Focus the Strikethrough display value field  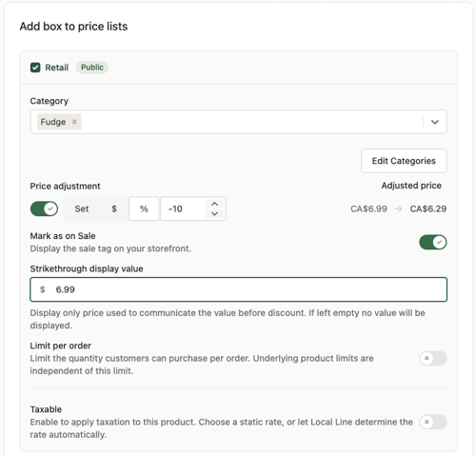[x=239, y=289]
